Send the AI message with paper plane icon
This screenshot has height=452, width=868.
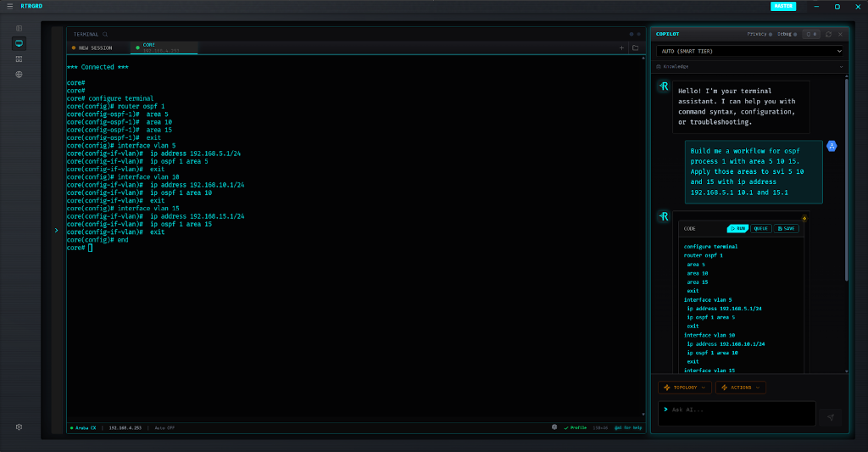coord(831,417)
